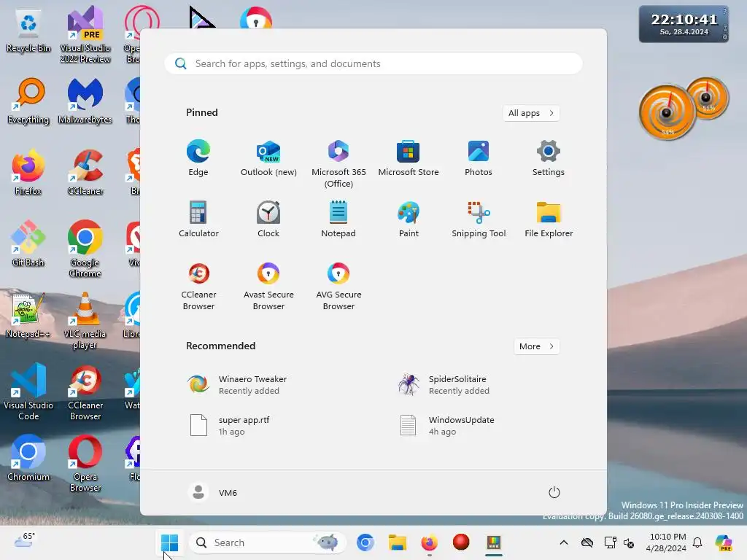Select the Notepad++ desktop shortcut
This screenshot has height=560, width=747.
pyautogui.click(x=28, y=315)
